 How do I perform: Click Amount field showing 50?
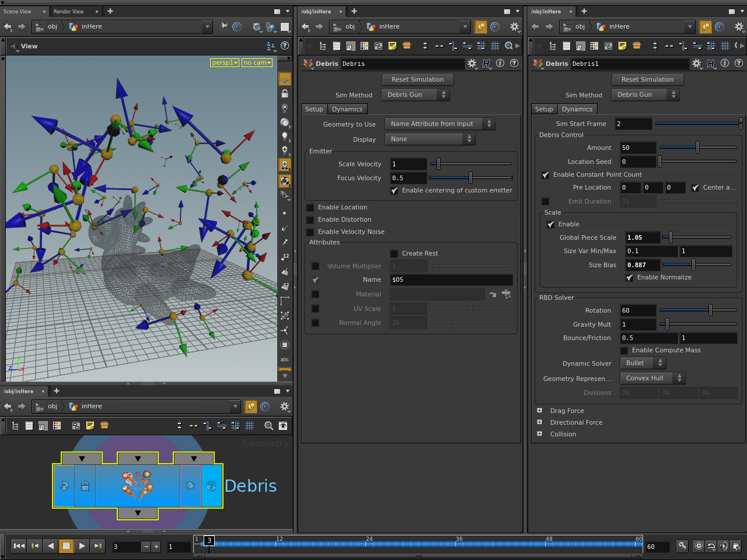pyautogui.click(x=638, y=148)
